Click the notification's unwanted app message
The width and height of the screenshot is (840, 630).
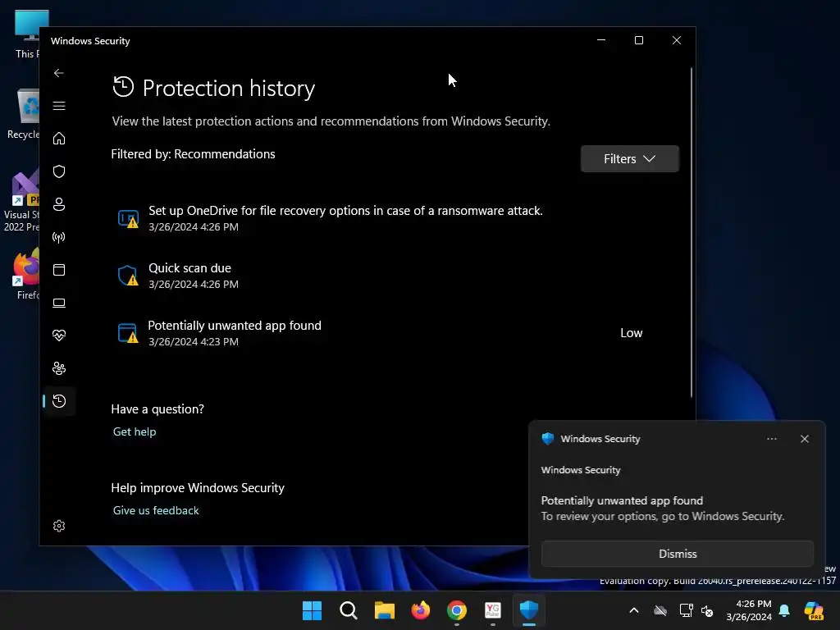662,509
